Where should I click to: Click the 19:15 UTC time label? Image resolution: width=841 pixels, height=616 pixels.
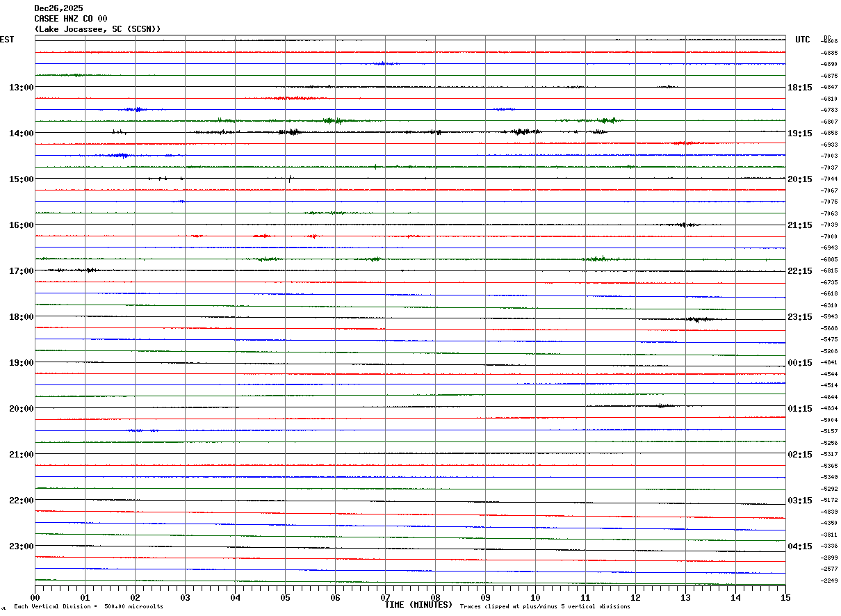(x=800, y=133)
